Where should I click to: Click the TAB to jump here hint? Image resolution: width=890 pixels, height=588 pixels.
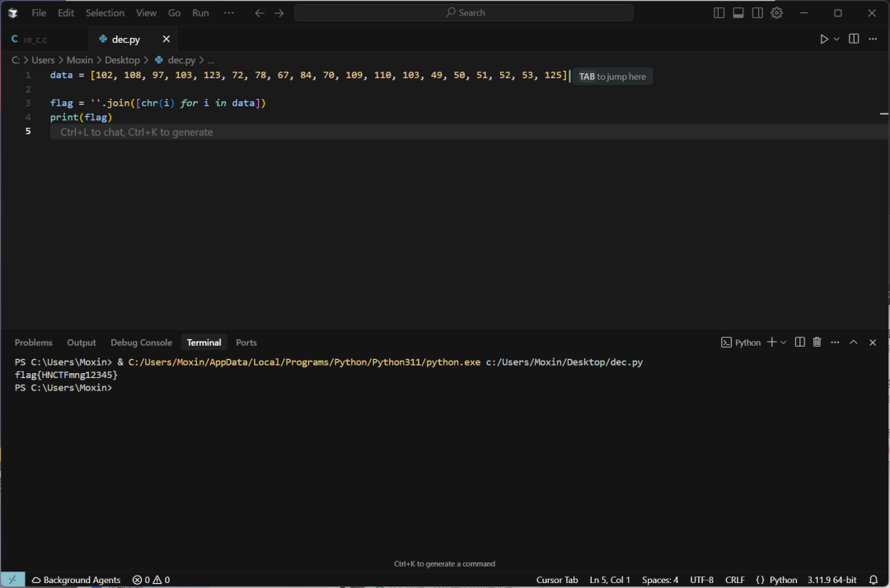click(612, 77)
